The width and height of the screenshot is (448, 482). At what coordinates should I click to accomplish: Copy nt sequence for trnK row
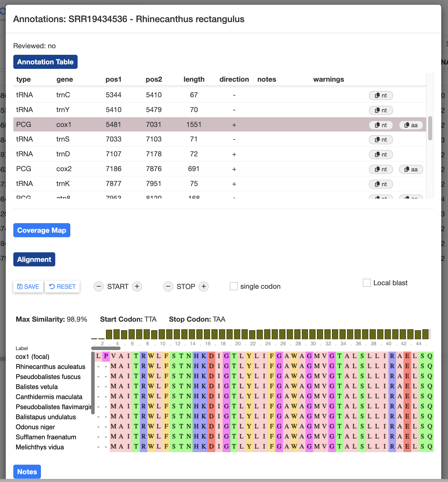(x=381, y=184)
